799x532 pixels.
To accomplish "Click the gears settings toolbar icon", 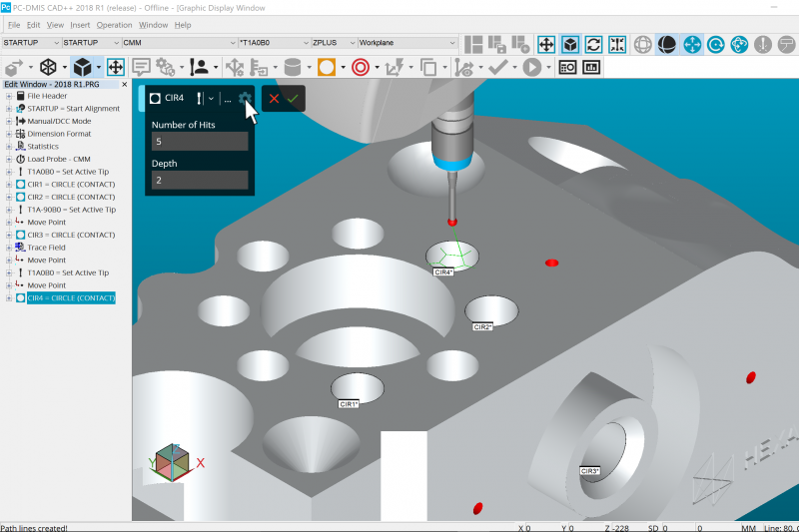I will tap(165, 67).
